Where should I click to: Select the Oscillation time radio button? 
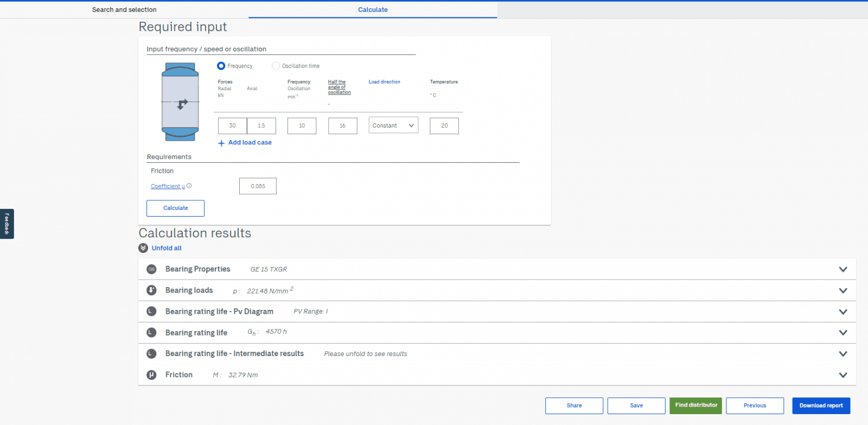tap(276, 66)
